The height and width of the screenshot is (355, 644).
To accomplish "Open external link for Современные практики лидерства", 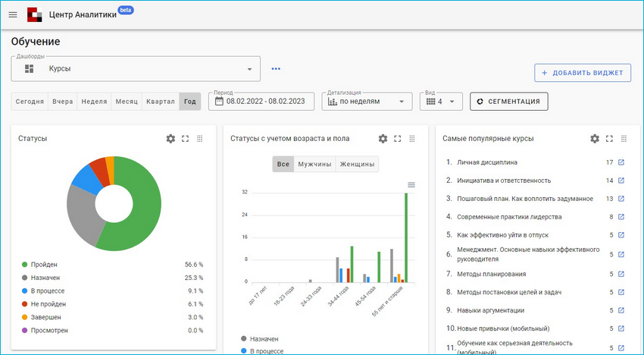I will (621, 217).
